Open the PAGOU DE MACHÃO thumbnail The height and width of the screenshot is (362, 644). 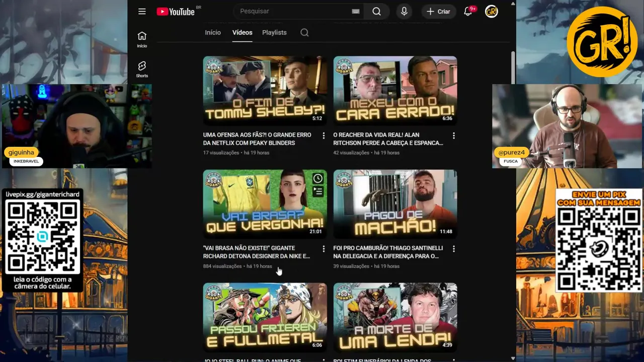point(395,204)
